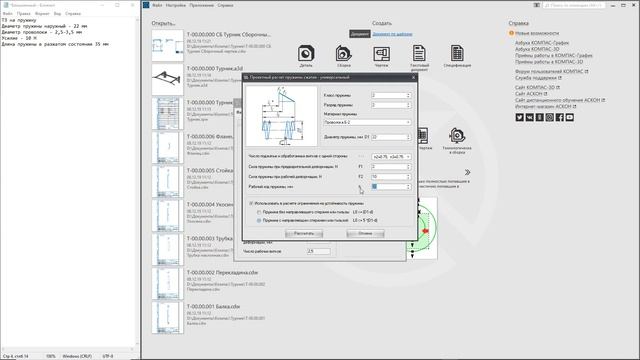Click the KOMPAS logo icon in title bar
640x360 pixels.
tap(146, 5)
